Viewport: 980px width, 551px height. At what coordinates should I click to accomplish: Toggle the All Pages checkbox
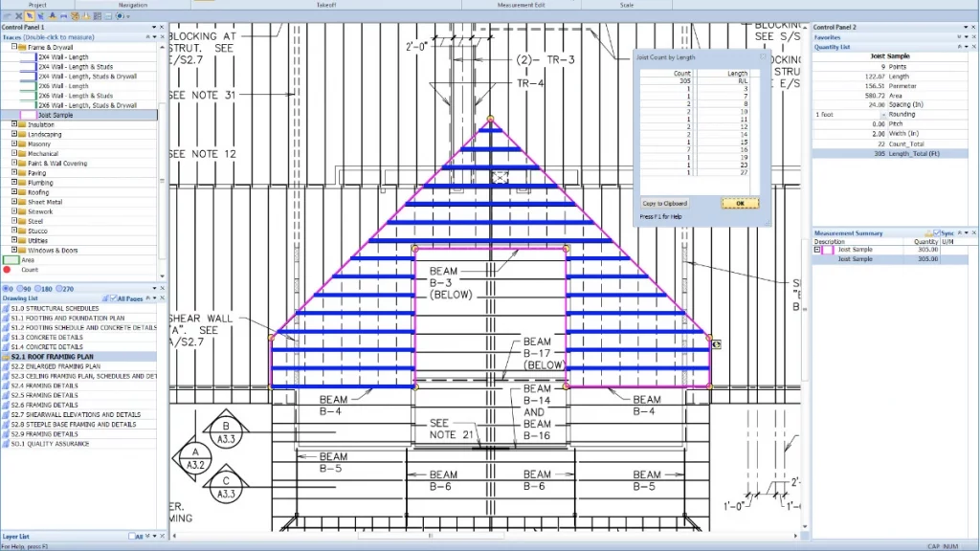[x=114, y=299]
